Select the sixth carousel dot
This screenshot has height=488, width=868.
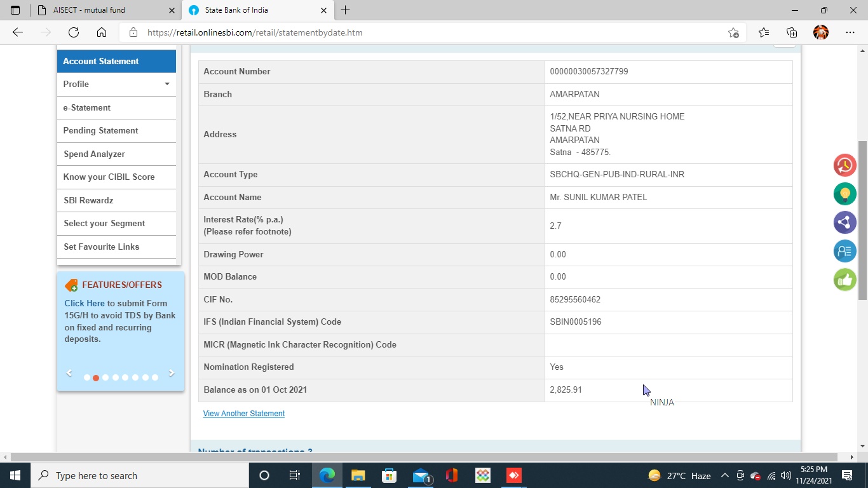point(135,377)
